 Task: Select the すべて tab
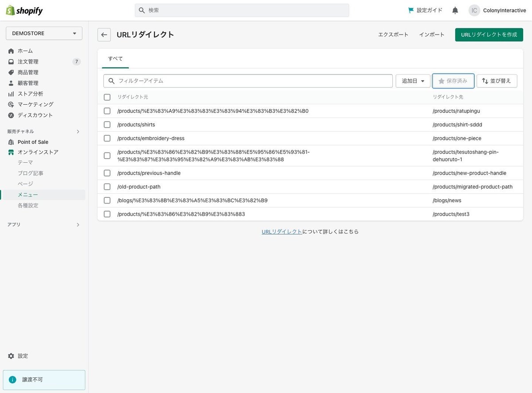click(x=115, y=59)
